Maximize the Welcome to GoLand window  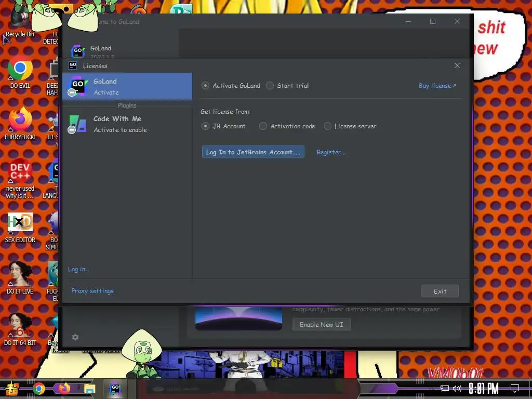click(433, 21)
